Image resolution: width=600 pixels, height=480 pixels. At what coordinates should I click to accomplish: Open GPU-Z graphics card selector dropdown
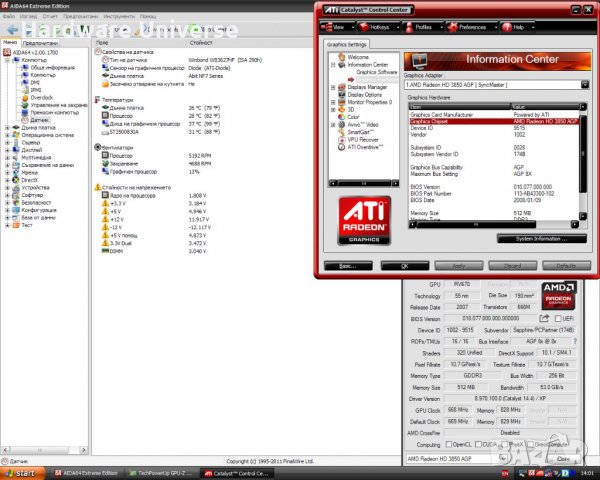502,459
